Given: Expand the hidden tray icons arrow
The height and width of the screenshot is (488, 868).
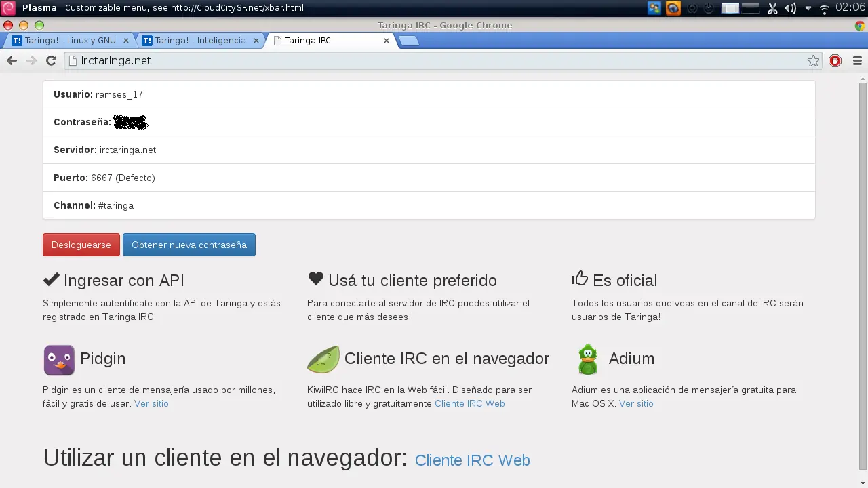Looking at the screenshot, I should [808, 9].
